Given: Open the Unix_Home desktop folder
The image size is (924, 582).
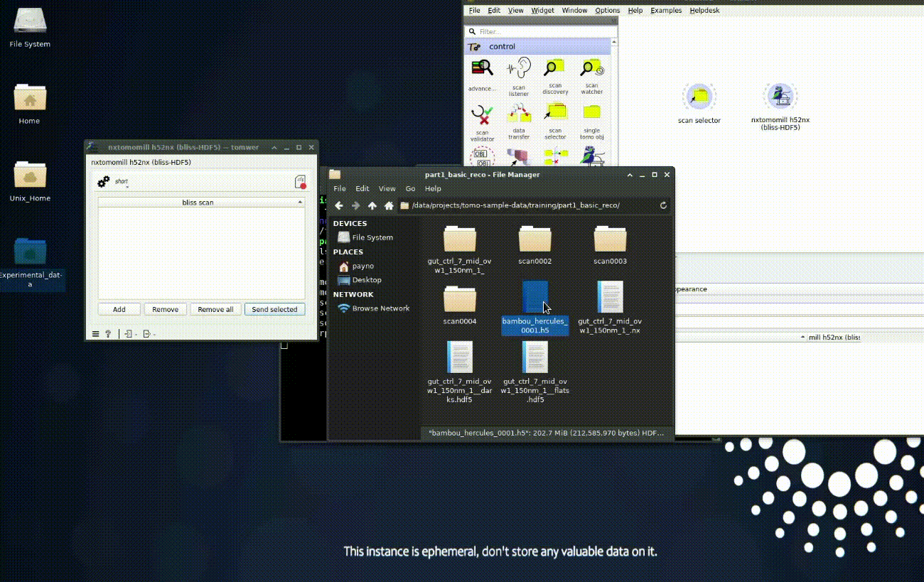Looking at the screenshot, I should 30,181.
